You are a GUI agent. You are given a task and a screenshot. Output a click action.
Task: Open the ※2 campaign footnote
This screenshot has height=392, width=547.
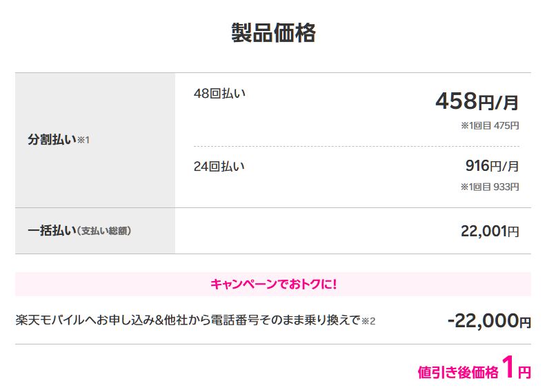[x=369, y=321]
